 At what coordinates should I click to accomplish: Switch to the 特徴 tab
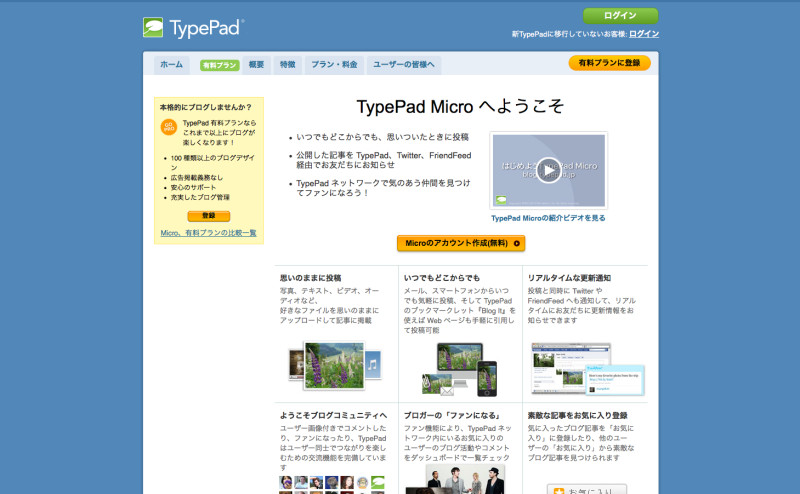tap(287, 65)
